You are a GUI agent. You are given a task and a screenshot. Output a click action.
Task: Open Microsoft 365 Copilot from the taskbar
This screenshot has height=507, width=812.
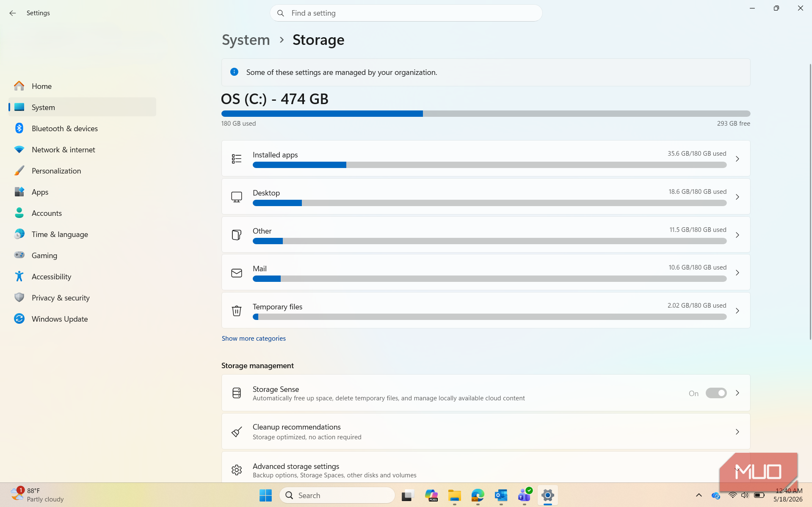[431, 495]
